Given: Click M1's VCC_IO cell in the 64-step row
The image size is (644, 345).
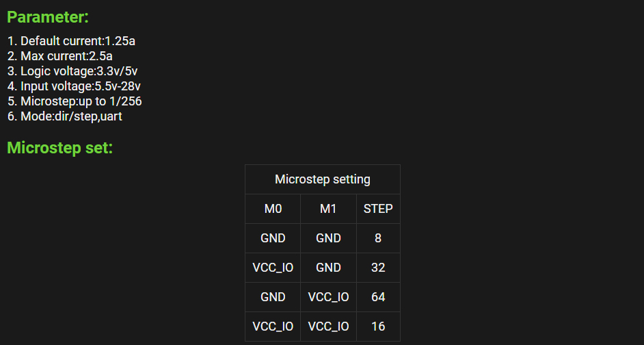Looking at the screenshot, I should 328,297.
